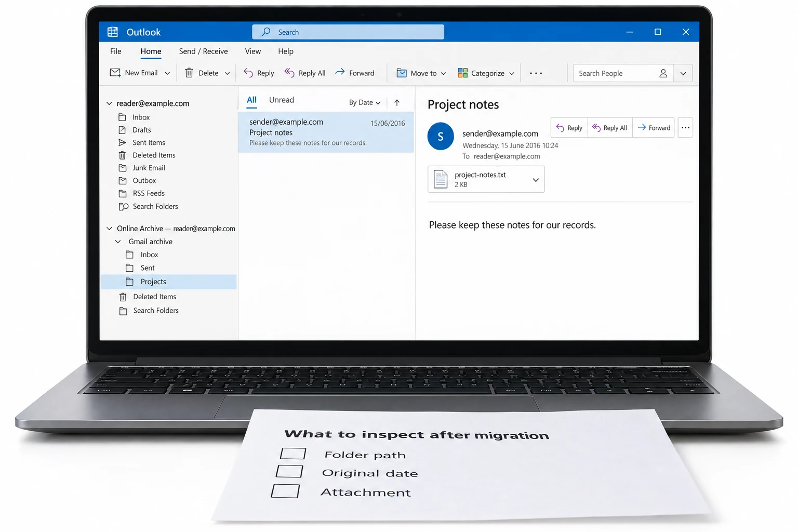Click Reply in the reading pane
This screenshot has height=532, width=798.
click(x=569, y=128)
